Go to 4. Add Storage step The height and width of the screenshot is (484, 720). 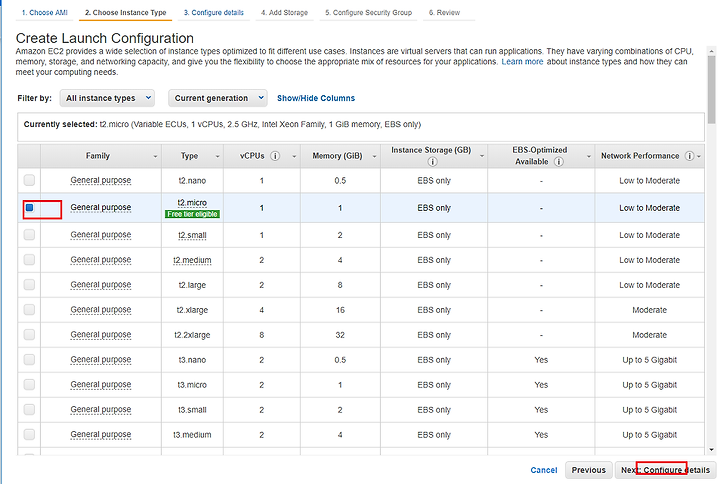[x=284, y=12]
